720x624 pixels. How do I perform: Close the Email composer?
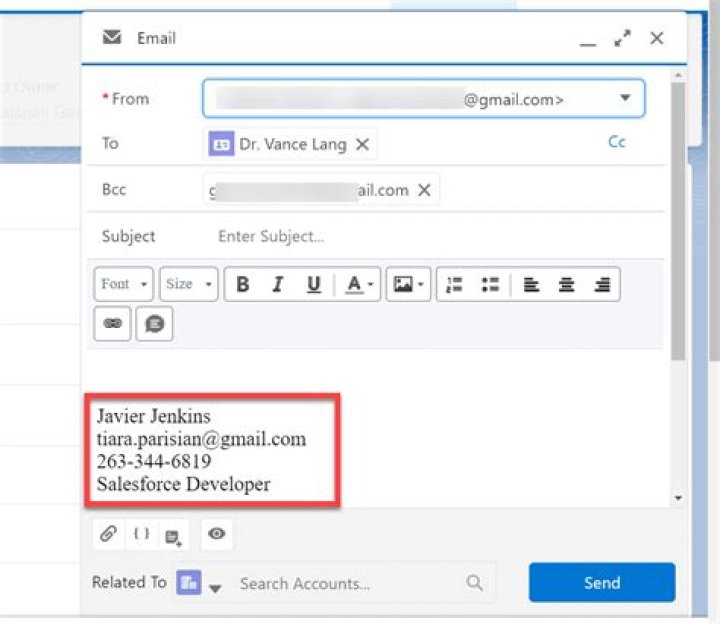coord(657,38)
